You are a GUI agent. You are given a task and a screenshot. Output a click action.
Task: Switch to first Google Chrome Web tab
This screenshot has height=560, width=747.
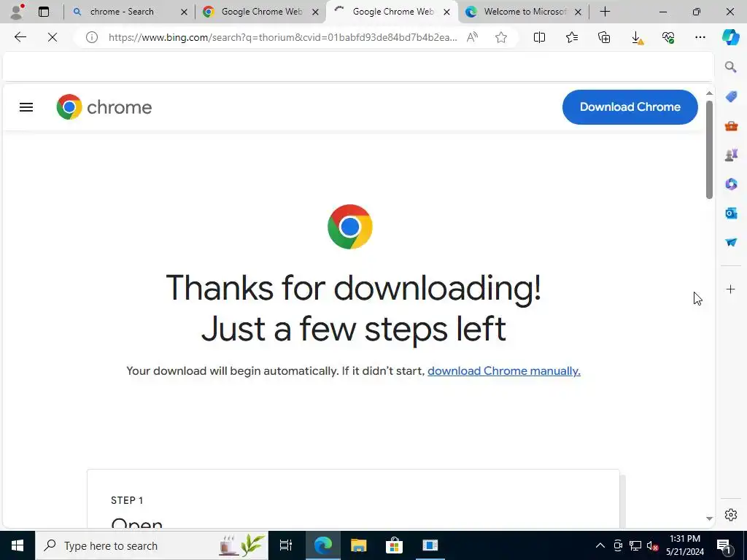[261, 12]
